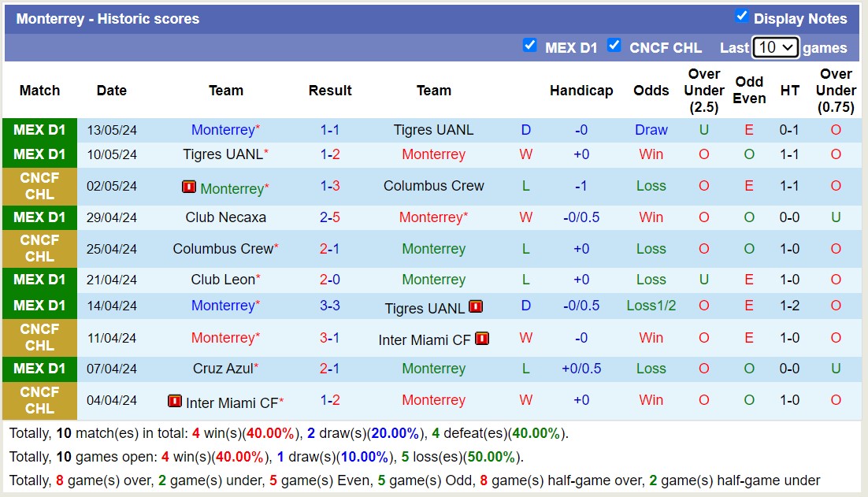Click the MEX D1 league label on 10/05/24
Image resolution: width=868 pixels, height=497 pixels.
(39, 154)
